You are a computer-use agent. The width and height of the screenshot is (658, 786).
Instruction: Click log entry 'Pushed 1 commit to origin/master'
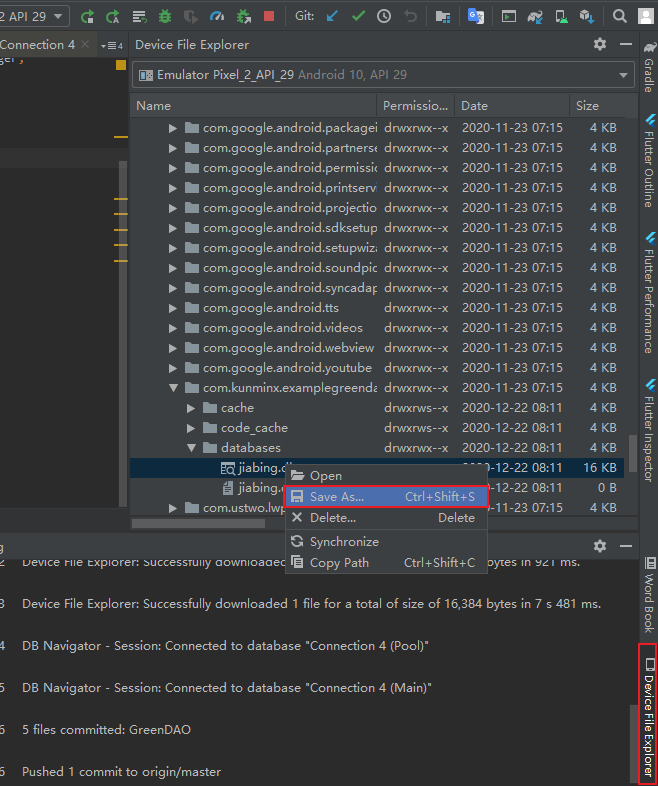coord(121,771)
